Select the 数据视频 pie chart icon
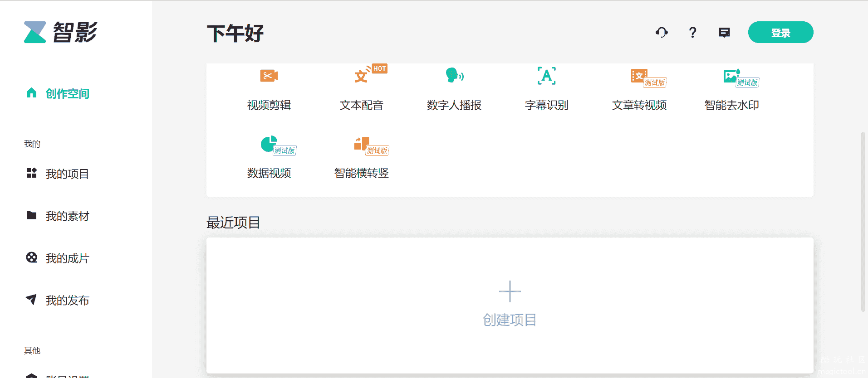 coord(278,145)
